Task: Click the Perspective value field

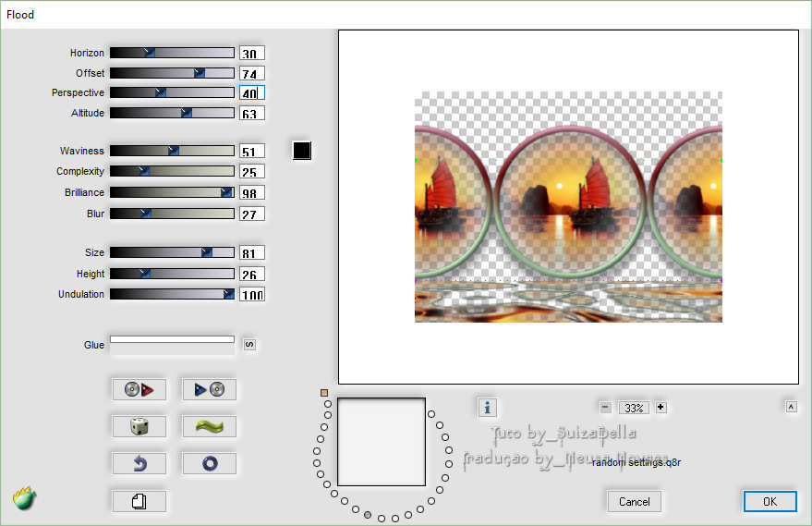Action: coord(252,92)
